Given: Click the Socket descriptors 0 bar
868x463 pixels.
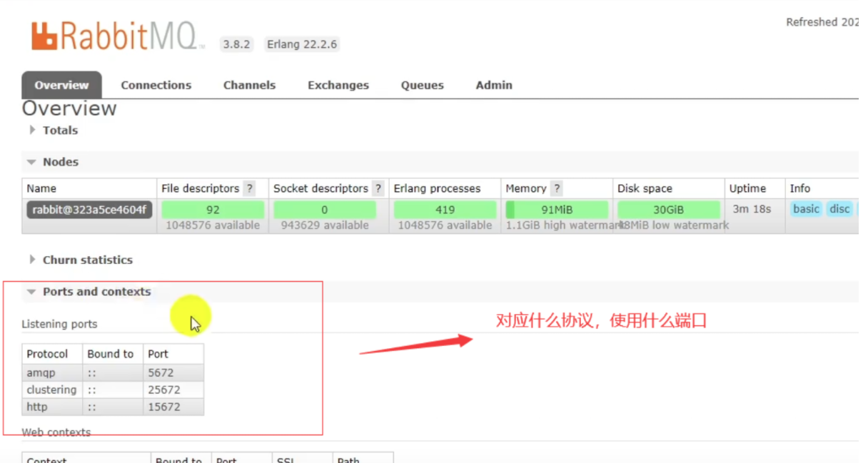Looking at the screenshot, I should [325, 210].
